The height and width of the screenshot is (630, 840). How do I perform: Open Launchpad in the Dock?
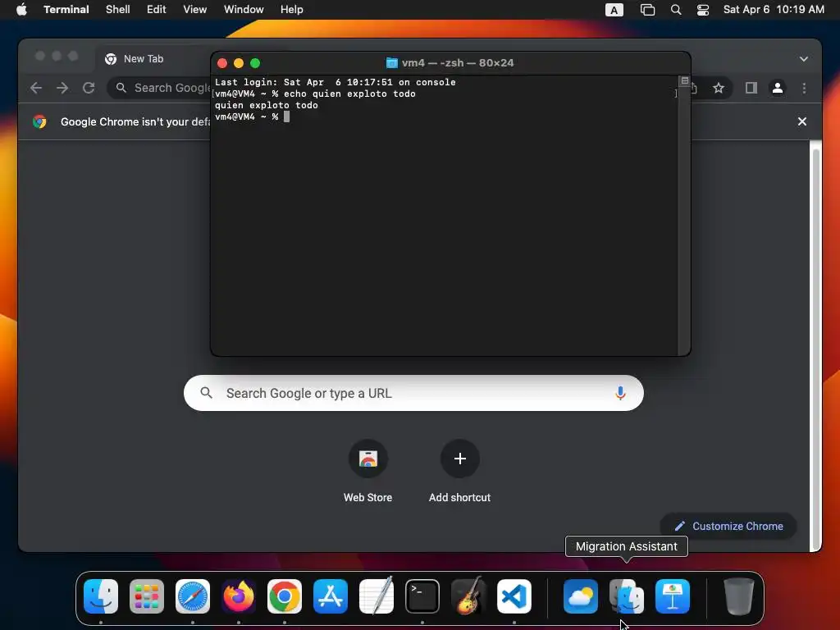click(147, 596)
